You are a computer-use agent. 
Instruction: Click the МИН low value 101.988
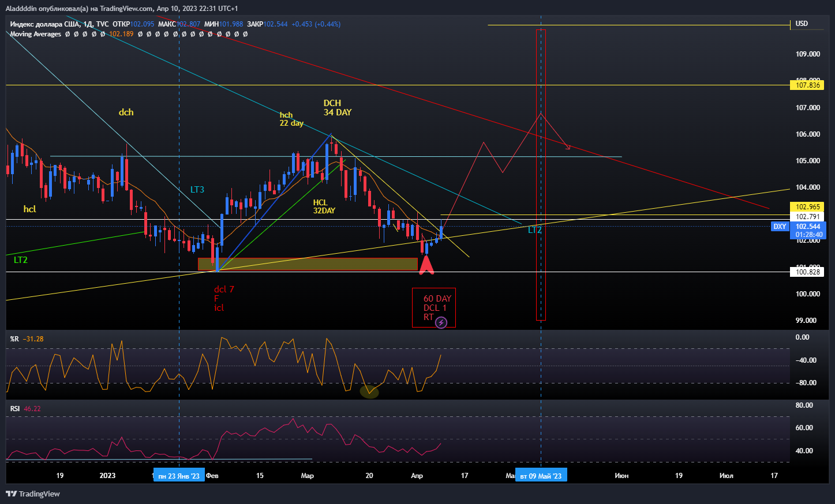click(x=231, y=24)
